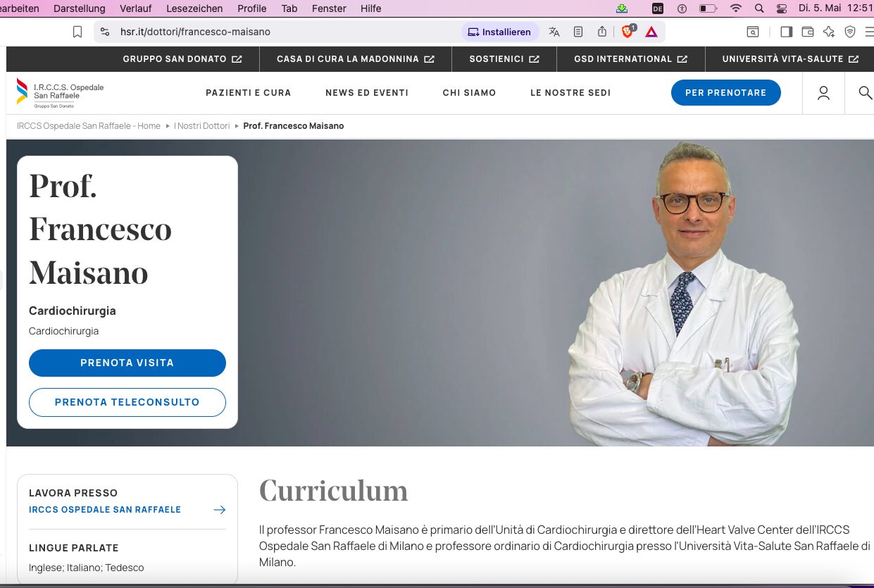
Task: Install the app via Installieren button
Action: click(x=500, y=32)
